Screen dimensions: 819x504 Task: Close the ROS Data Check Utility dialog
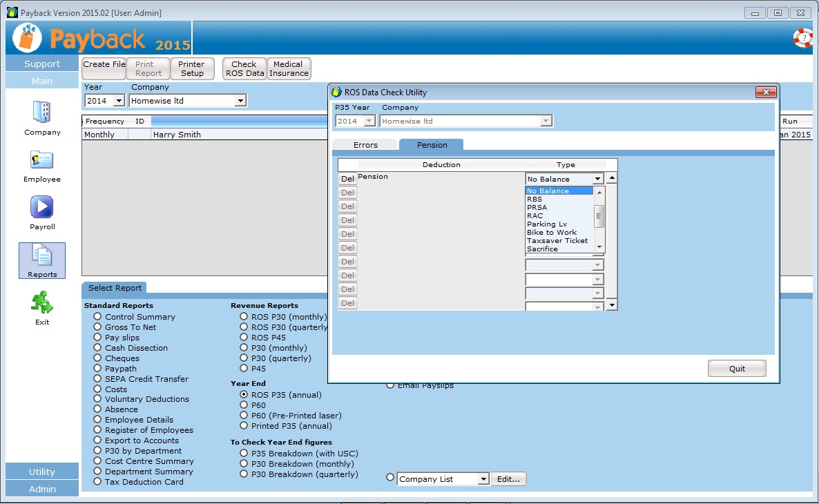pos(766,93)
